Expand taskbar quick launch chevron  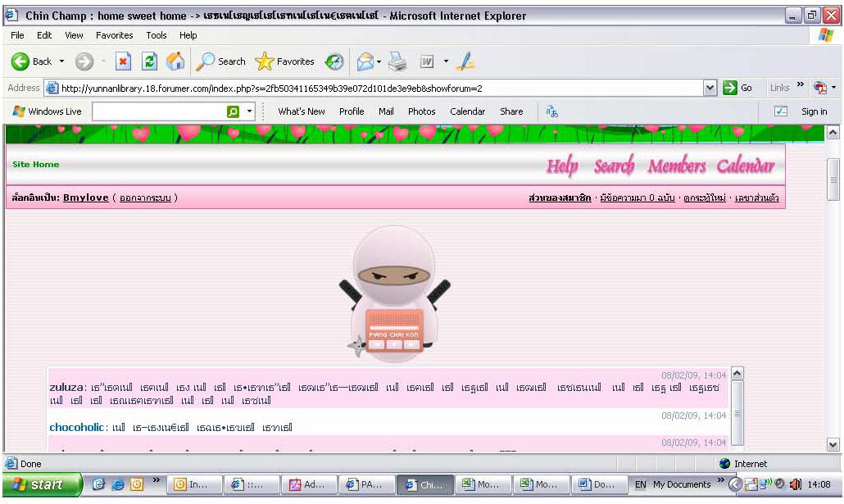156,479
